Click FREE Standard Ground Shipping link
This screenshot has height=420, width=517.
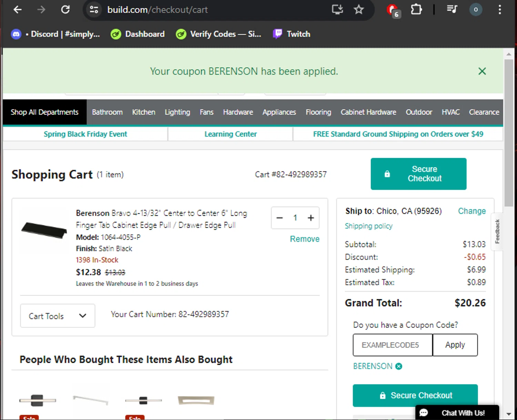point(398,134)
